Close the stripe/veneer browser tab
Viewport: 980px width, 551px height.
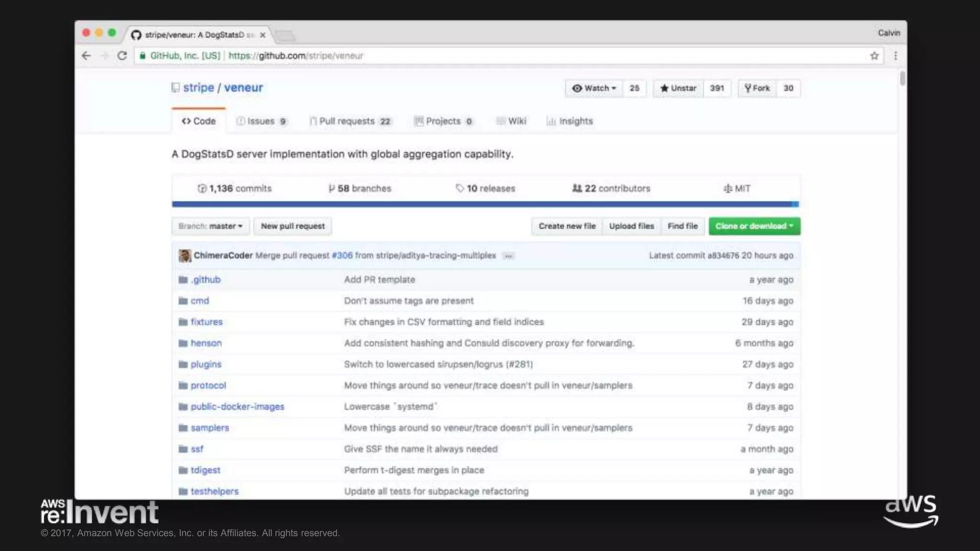(x=263, y=35)
